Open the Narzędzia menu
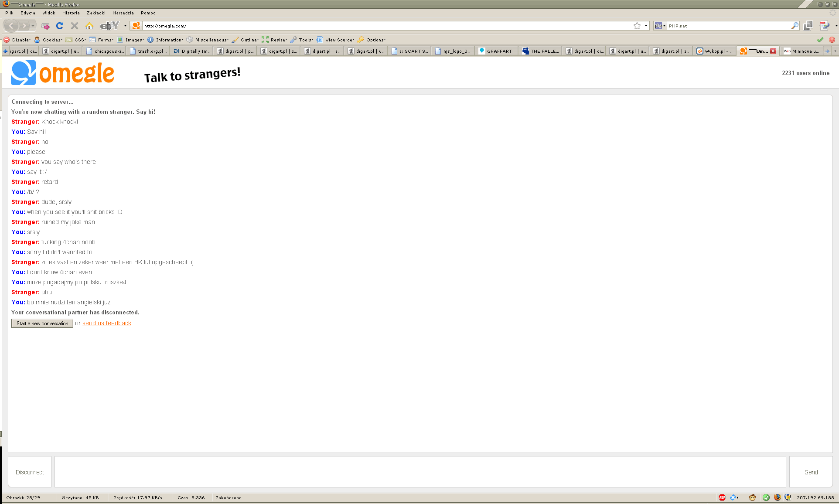Screen dimensions: 839x504 [123, 13]
